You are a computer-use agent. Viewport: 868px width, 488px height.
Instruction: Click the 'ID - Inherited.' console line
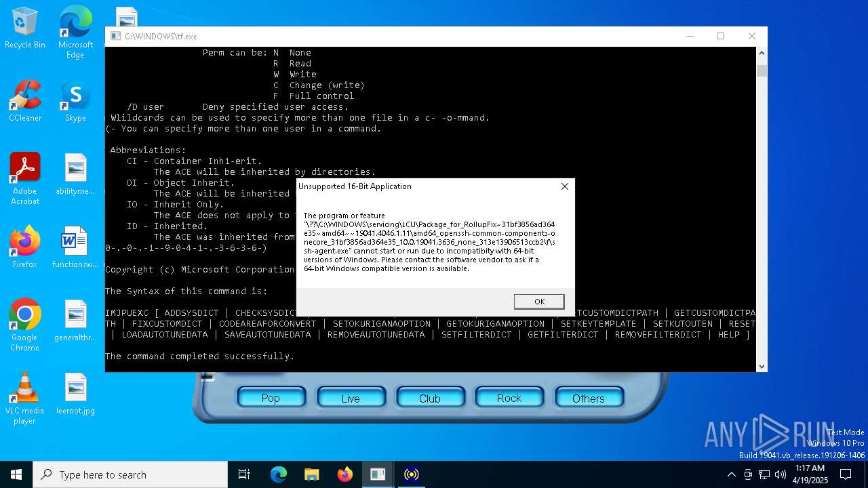coord(167,226)
